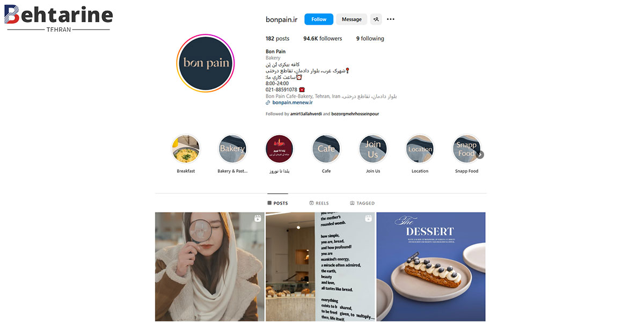Follow the bonpain.ir account
Image resolution: width=644 pixels, height=322 pixels.
tap(319, 19)
